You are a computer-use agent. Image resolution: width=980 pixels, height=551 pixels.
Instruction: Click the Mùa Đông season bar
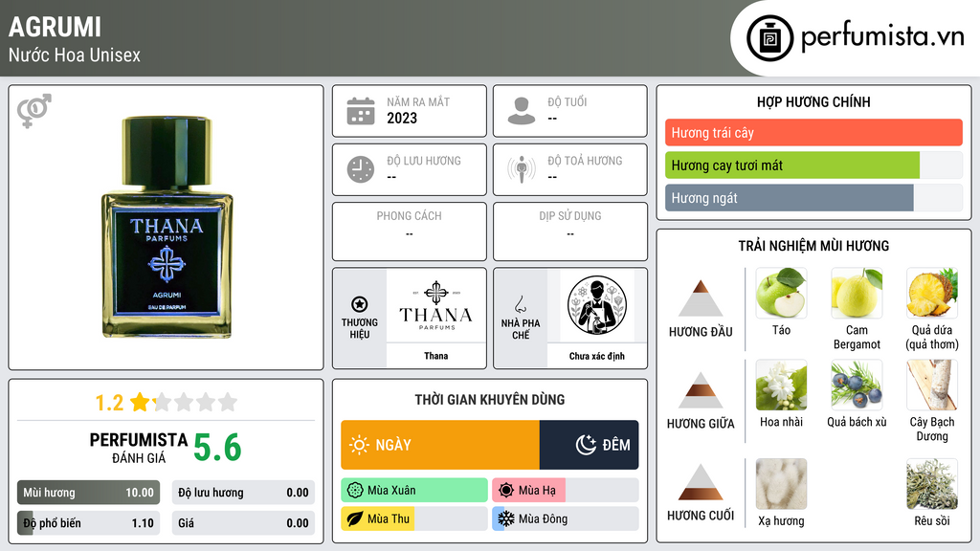pos(566,518)
